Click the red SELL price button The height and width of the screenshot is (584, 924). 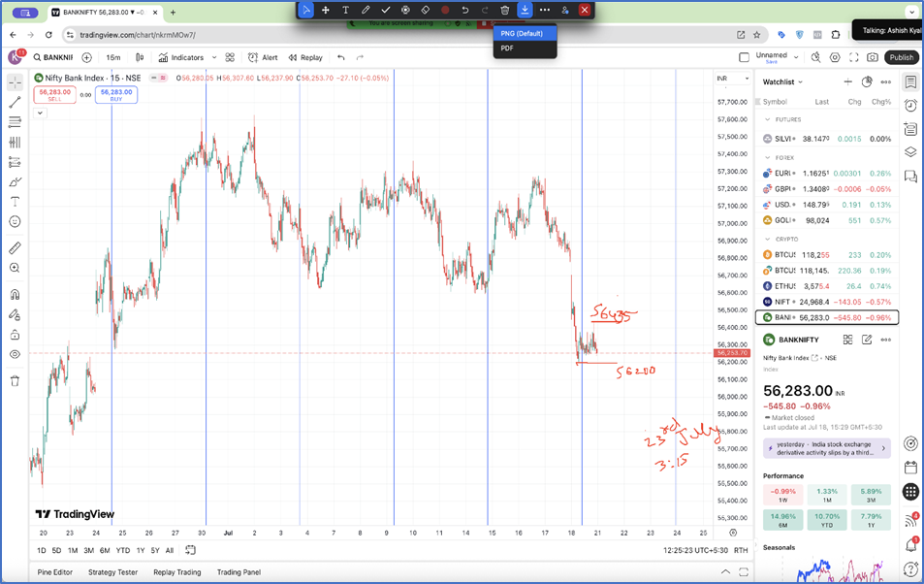(55, 94)
